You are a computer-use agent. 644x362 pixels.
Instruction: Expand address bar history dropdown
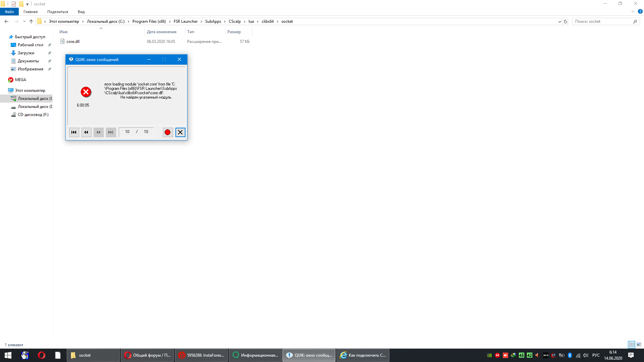tap(559, 21)
